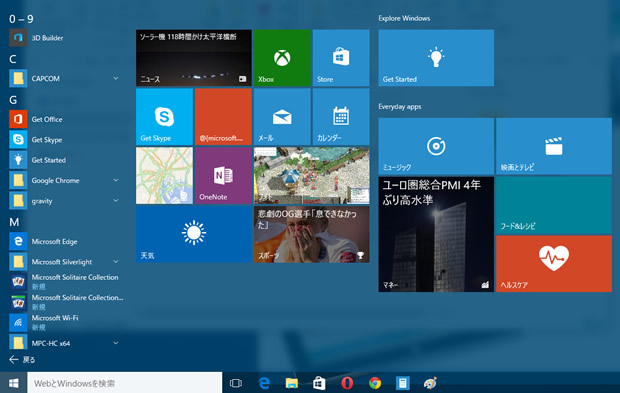Open the ミュージック music tile
The height and width of the screenshot is (393, 620).
coord(436,146)
